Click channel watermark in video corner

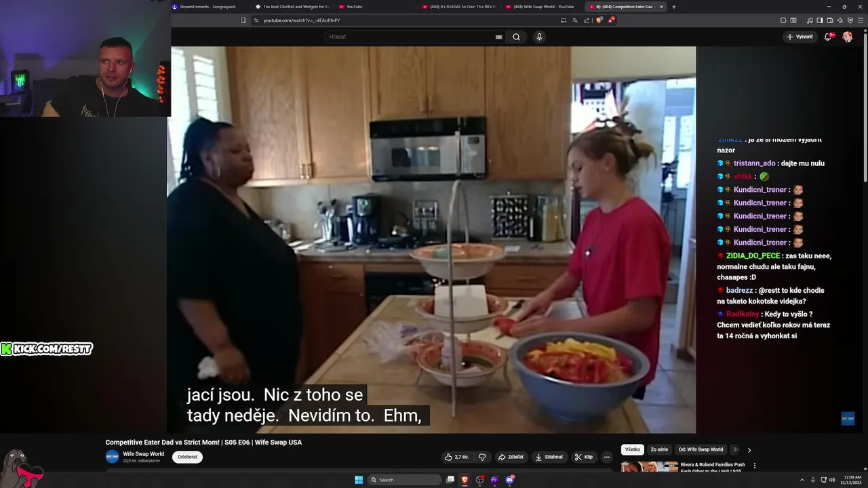pyautogui.click(x=848, y=418)
